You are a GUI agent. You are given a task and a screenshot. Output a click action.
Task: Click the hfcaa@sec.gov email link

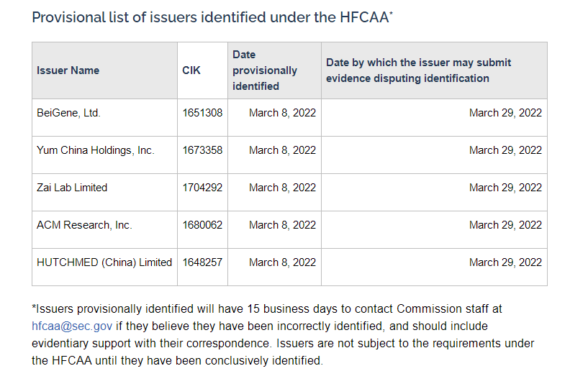point(72,326)
